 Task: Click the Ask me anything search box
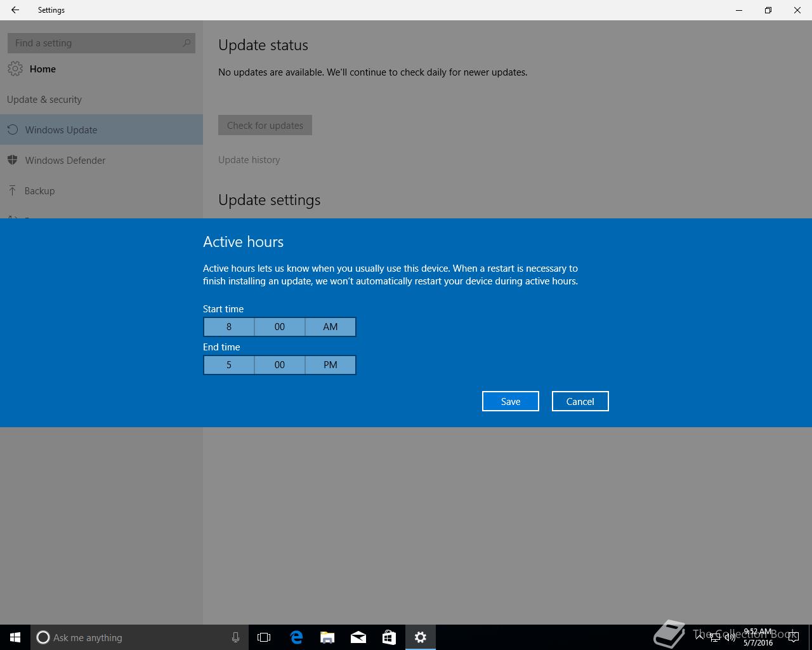140,637
